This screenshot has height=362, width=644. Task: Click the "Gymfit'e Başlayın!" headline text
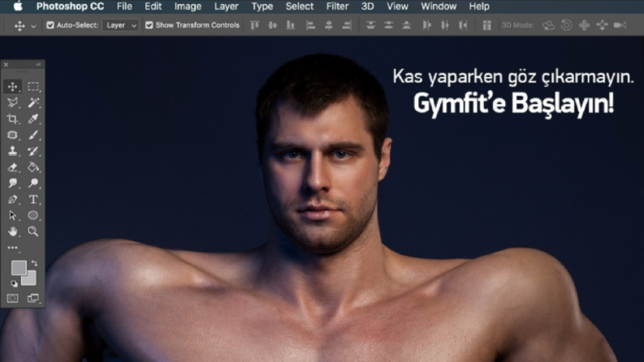tap(513, 103)
